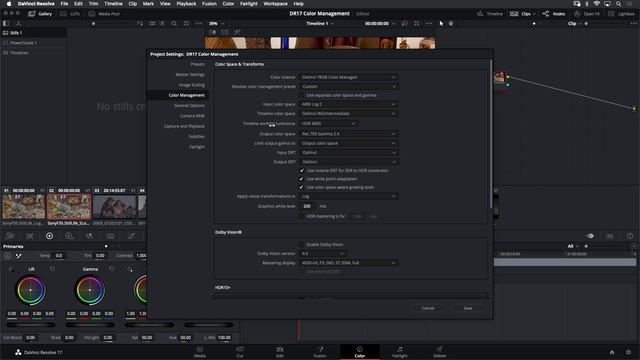Switch to the Media page

[200, 351]
